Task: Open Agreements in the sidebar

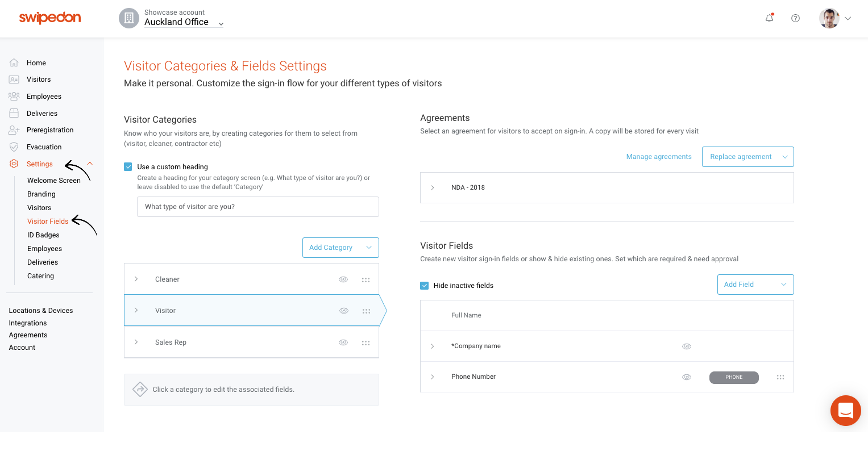Action: coord(28,335)
